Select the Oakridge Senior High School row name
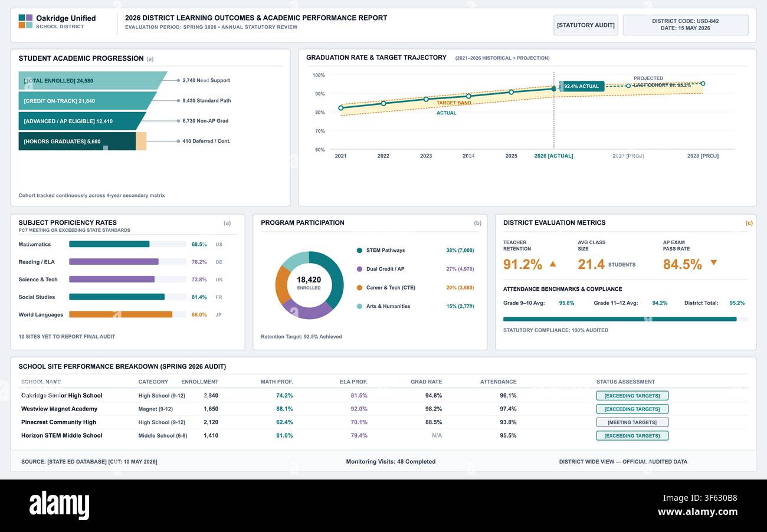 62,396
